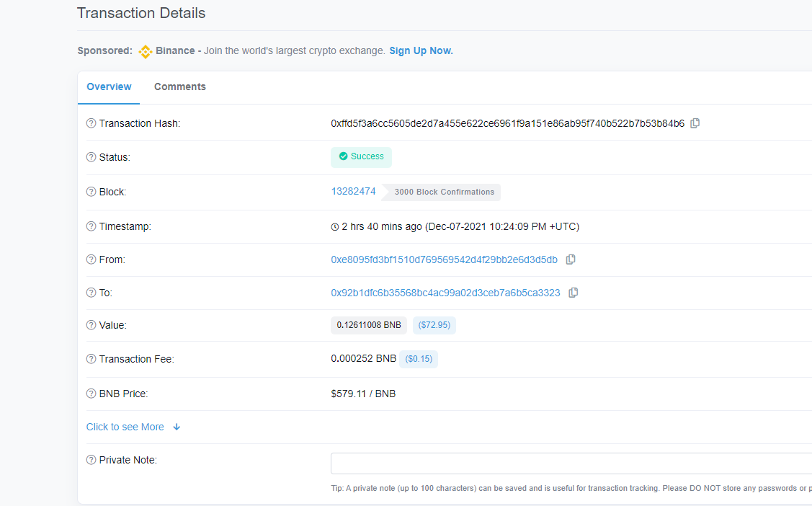Image resolution: width=812 pixels, height=506 pixels.
Task: Click help icon next to Transaction Hash
Action: [91, 123]
